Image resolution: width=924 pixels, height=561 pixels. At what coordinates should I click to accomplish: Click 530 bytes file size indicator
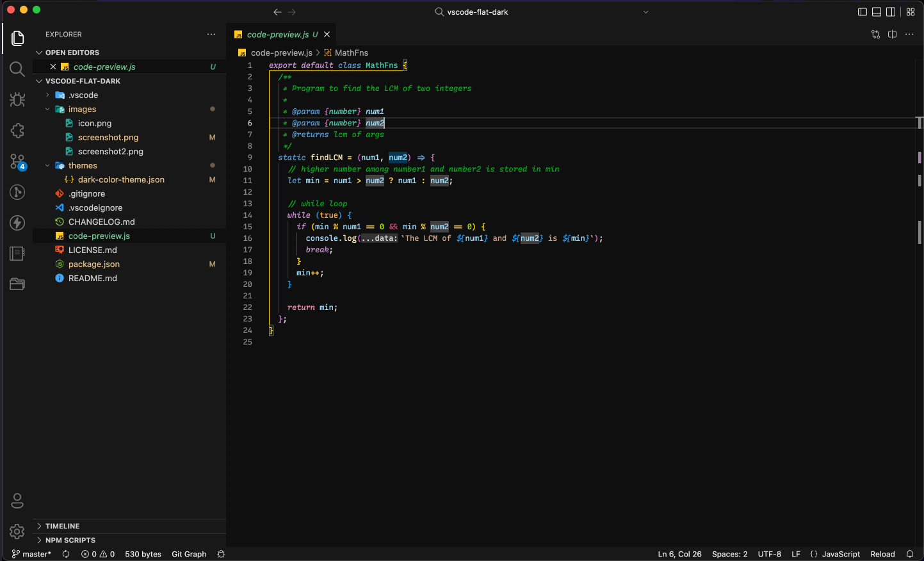143,554
